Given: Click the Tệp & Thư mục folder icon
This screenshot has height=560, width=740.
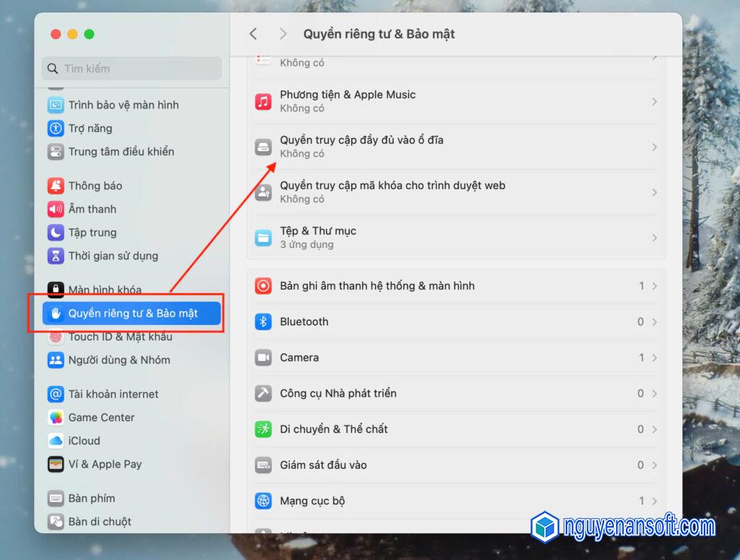Looking at the screenshot, I should [263, 238].
